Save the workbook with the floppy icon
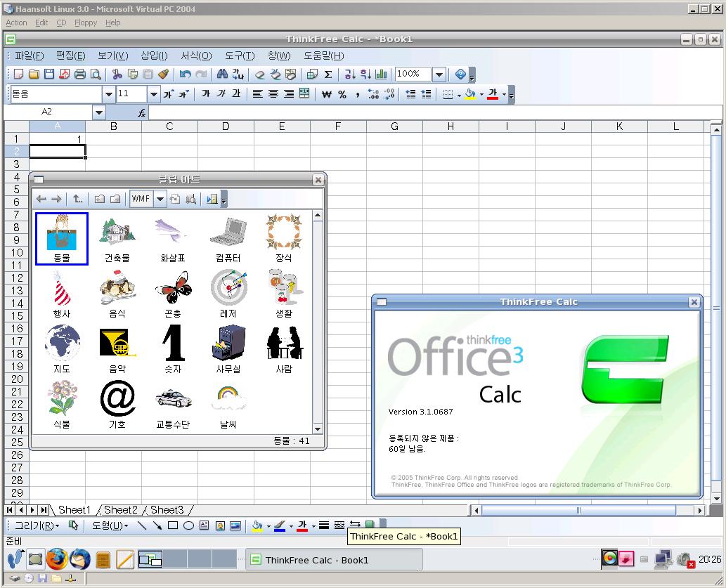Image resolution: width=726 pixels, height=588 pixels. [x=49, y=74]
